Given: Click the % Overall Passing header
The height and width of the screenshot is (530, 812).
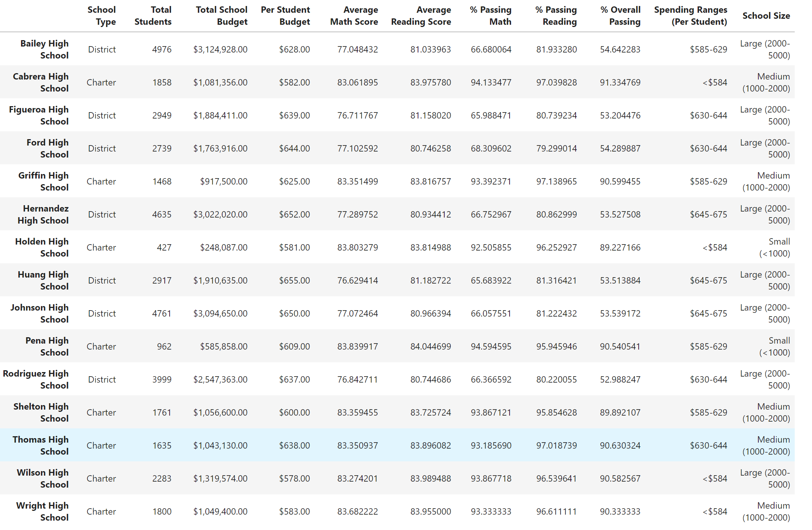Looking at the screenshot, I should tap(620, 16).
